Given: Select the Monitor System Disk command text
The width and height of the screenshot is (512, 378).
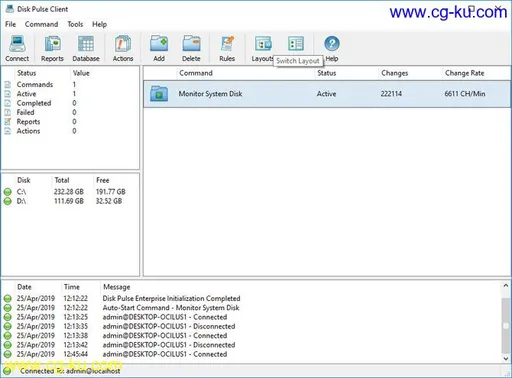Looking at the screenshot, I should 210,94.
